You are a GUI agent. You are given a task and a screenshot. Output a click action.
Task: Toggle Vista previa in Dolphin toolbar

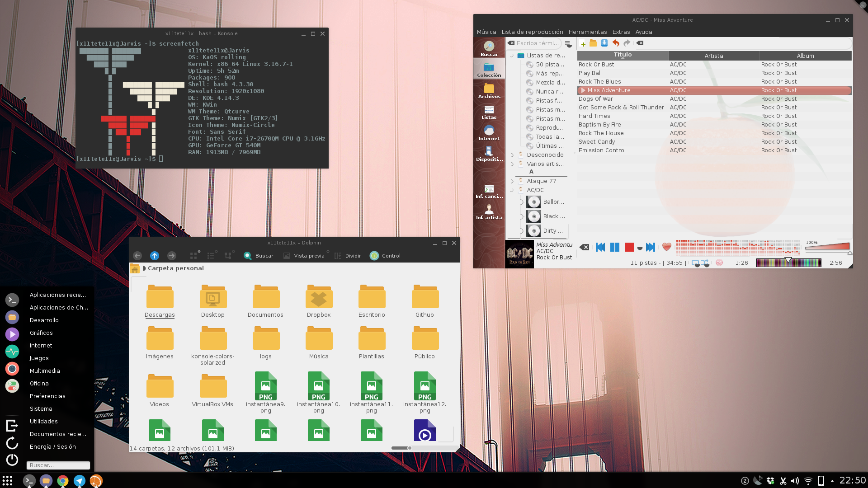(x=304, y=256)
